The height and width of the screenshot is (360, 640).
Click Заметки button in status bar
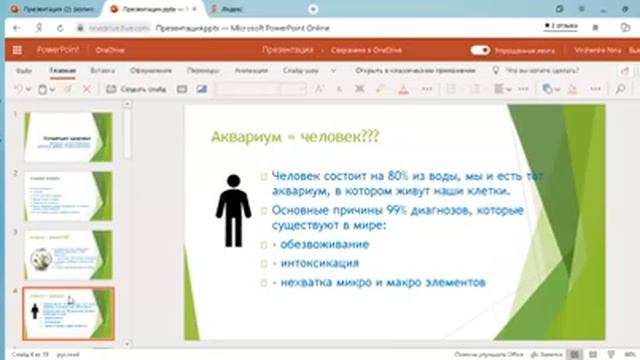pyautogui.click(x=547, y=355)
